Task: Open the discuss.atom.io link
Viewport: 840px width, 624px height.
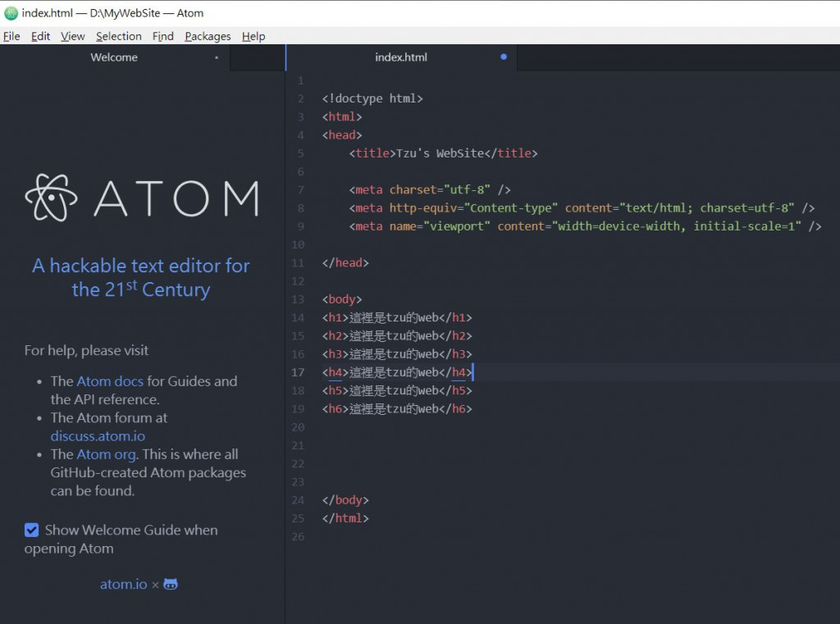Action: [x=98, y=436]
